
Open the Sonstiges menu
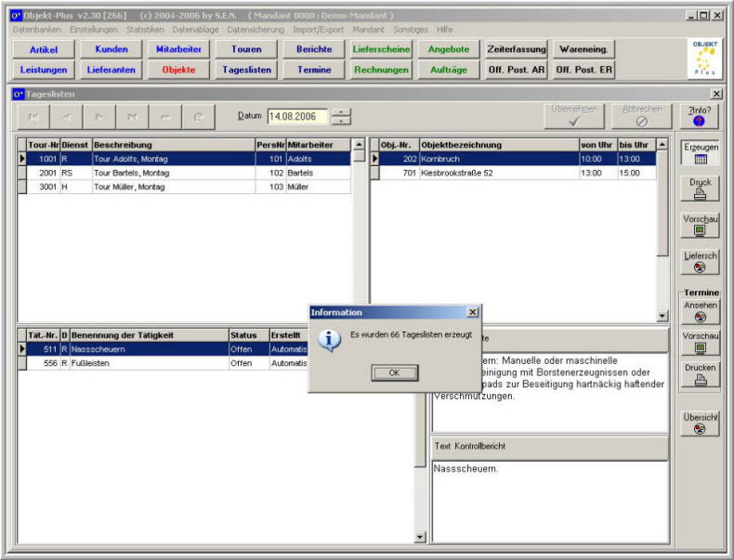411,30
